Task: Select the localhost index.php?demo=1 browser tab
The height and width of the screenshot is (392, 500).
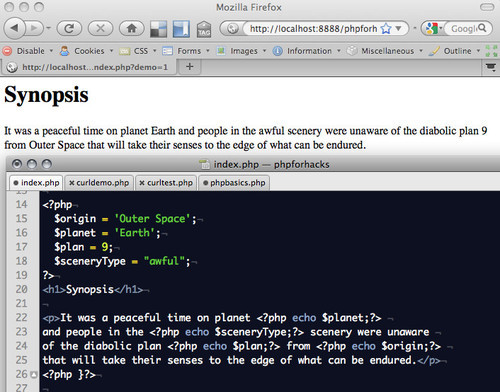Action: [88, 67]
